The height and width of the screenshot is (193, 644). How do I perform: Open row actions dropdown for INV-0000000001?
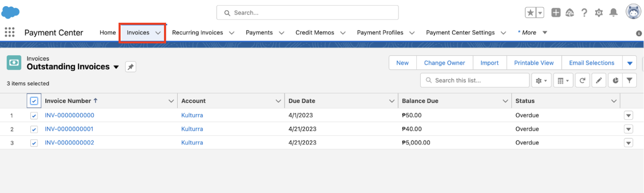[x=628, y=129]
